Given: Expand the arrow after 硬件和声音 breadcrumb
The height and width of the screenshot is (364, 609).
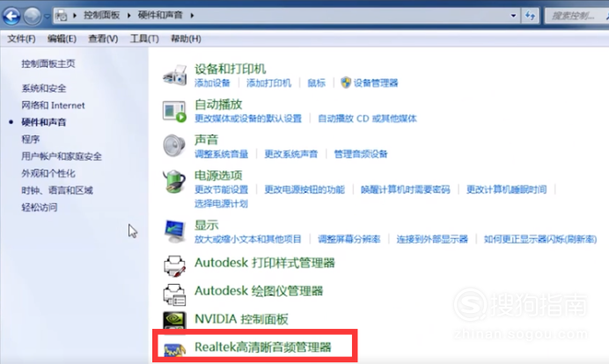Looking at the screenshot, I should pos(192,16).
